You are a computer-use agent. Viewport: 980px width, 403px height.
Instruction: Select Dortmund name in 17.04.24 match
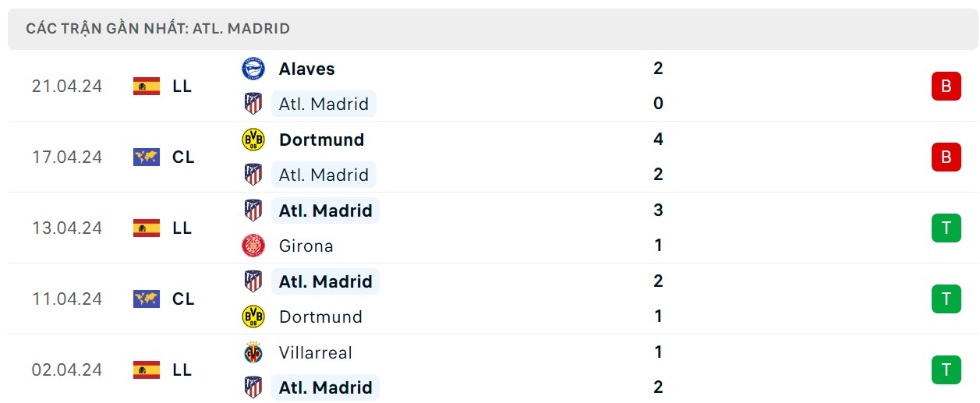(x=321, y=140)
